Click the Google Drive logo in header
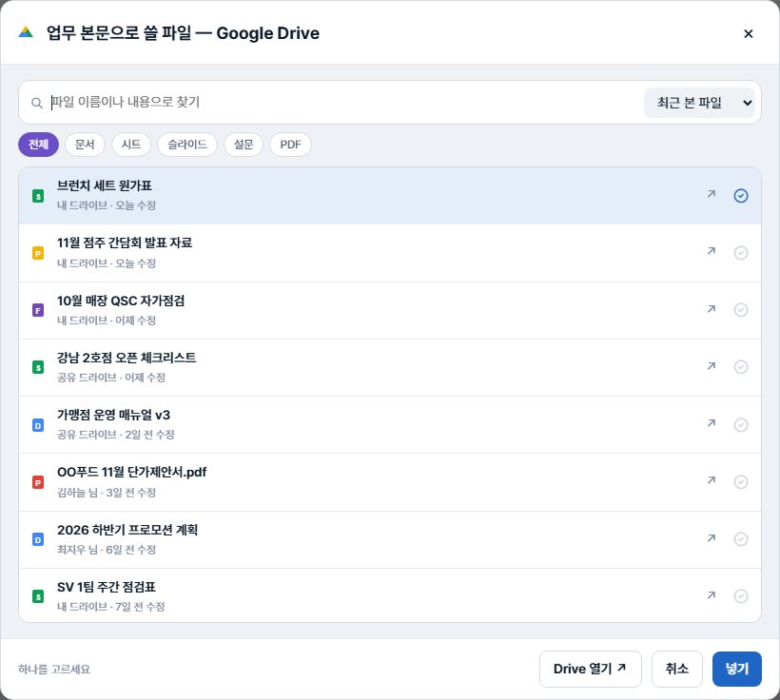 point(26,32)
